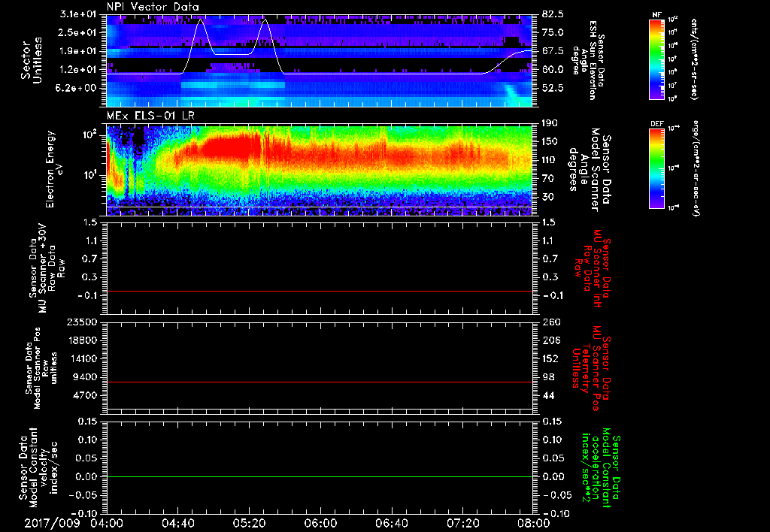The height and width of the screenshot is (532, 770).
Task: Select the 'Sector Unitless' axis label
Action: pos(32,60)
